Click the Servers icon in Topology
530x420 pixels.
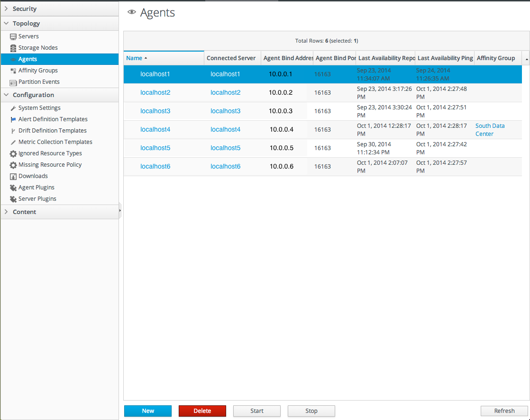click(x=13, y=36)
